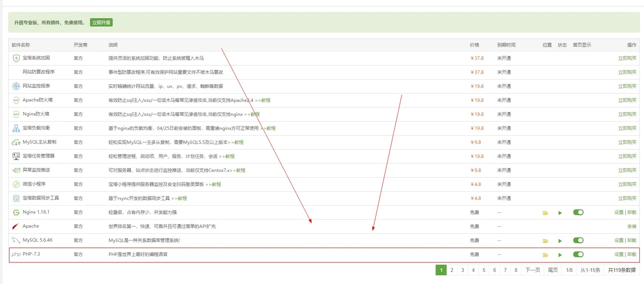Image resolution: width=644 pixels, height=284 pixels.
Task: Click the 宝塔负载均衡 network icon
Action: pos(16,128)
